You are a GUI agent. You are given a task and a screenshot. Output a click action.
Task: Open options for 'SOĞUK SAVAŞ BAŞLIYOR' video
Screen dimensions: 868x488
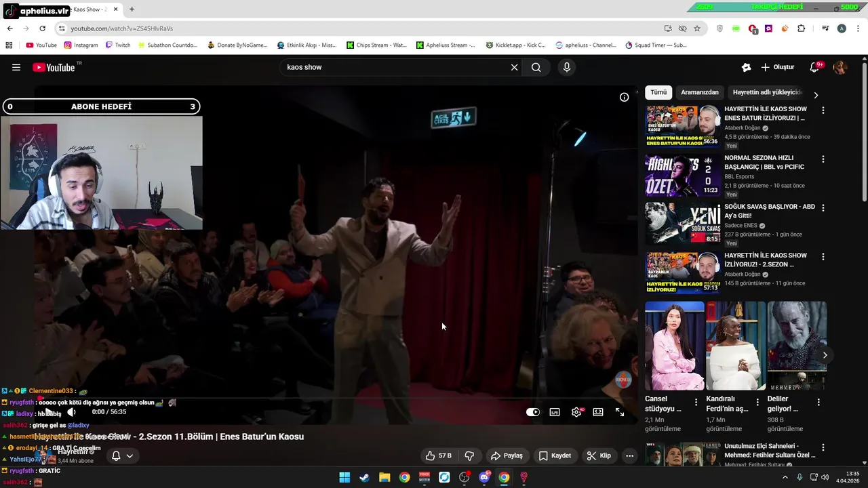823,208
